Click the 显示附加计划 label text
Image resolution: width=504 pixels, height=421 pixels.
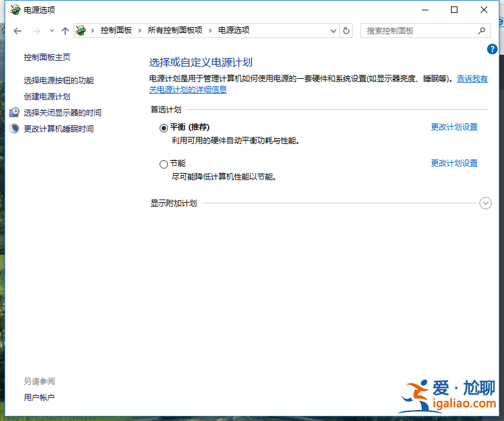point(174,203)
